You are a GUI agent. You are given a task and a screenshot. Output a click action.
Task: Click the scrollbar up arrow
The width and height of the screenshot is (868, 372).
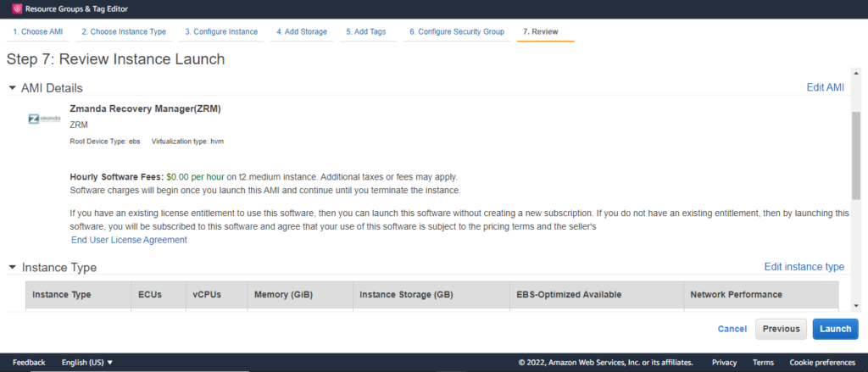(856, 73)
